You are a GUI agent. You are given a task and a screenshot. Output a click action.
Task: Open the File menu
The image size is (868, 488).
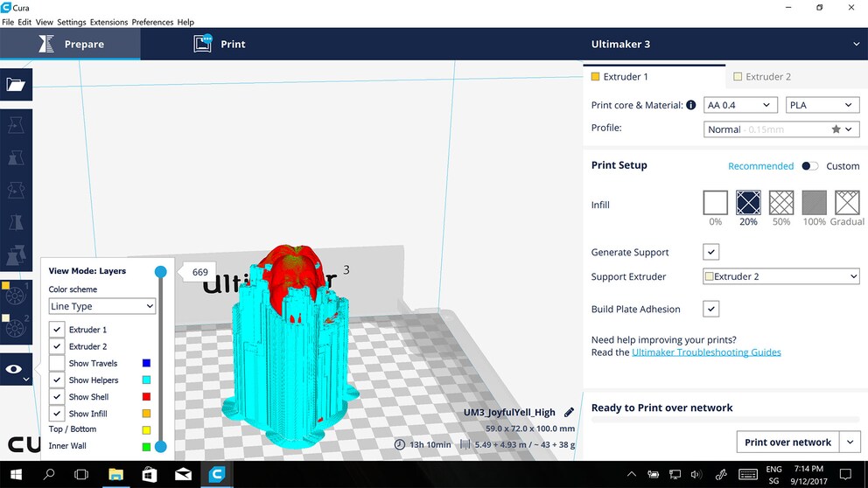point(8,22)
